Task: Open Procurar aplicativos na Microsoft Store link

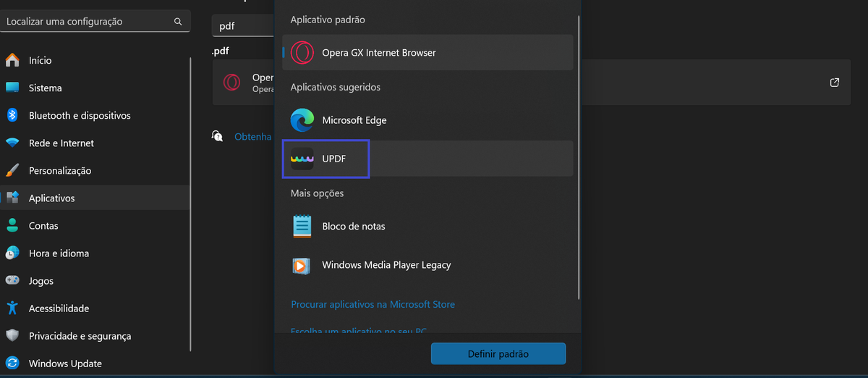Action: point(373,304)
